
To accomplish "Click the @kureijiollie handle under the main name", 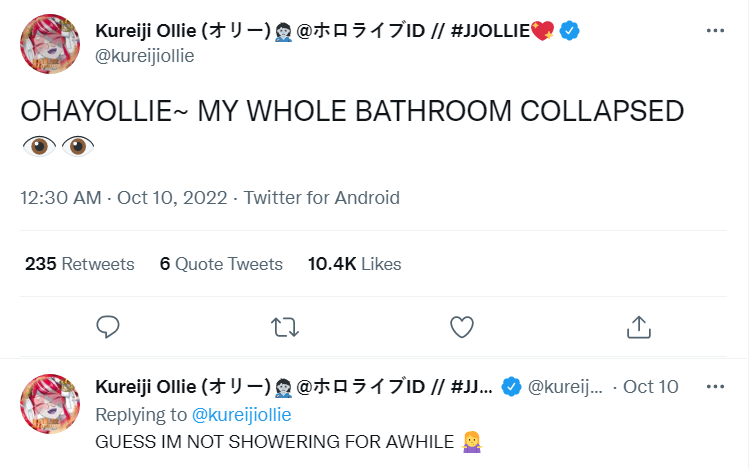I will click(144, 56).
